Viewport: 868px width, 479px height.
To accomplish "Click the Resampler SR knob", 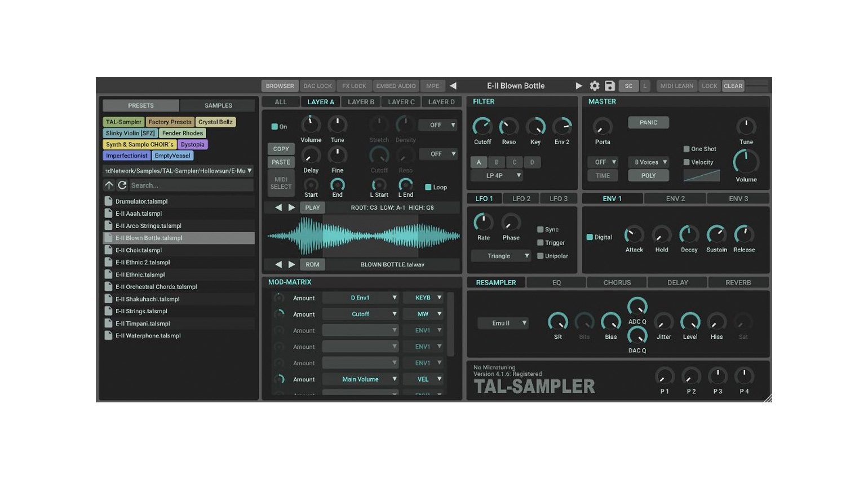I will (558, 322).
